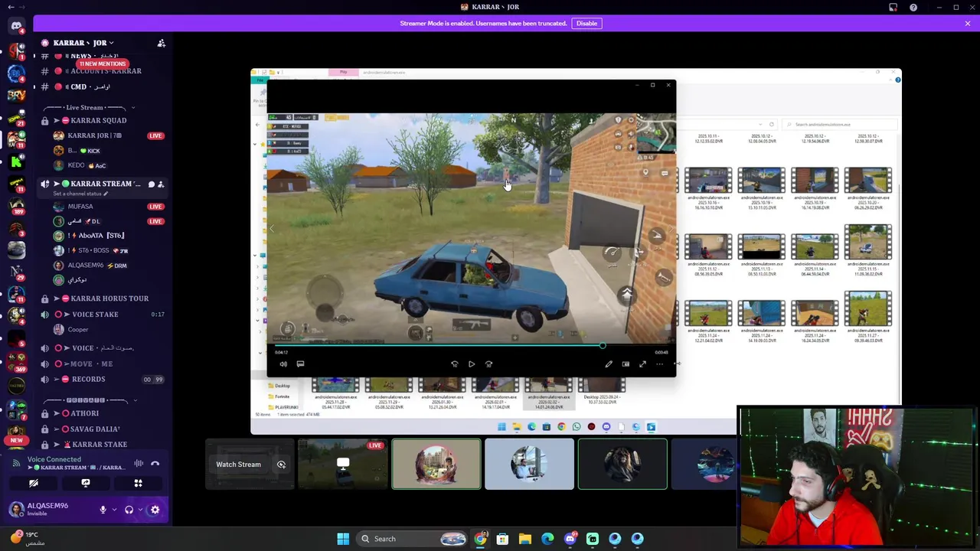Share your screen icon
The width and height of the screenshot is (980, 551).
click(x=86, y=483)
